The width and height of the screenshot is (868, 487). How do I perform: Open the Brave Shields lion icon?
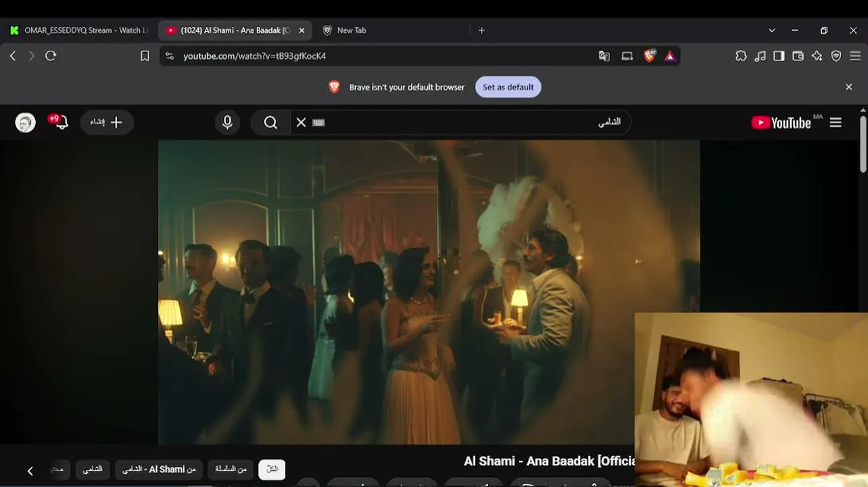pyautogui.click(x=650, y=56)
